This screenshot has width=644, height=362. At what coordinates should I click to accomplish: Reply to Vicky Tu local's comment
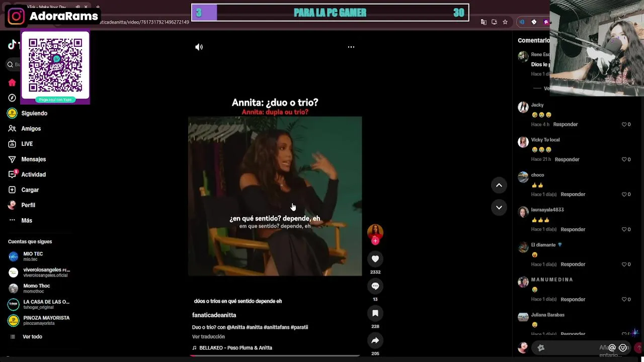click(x=567, y=159)
